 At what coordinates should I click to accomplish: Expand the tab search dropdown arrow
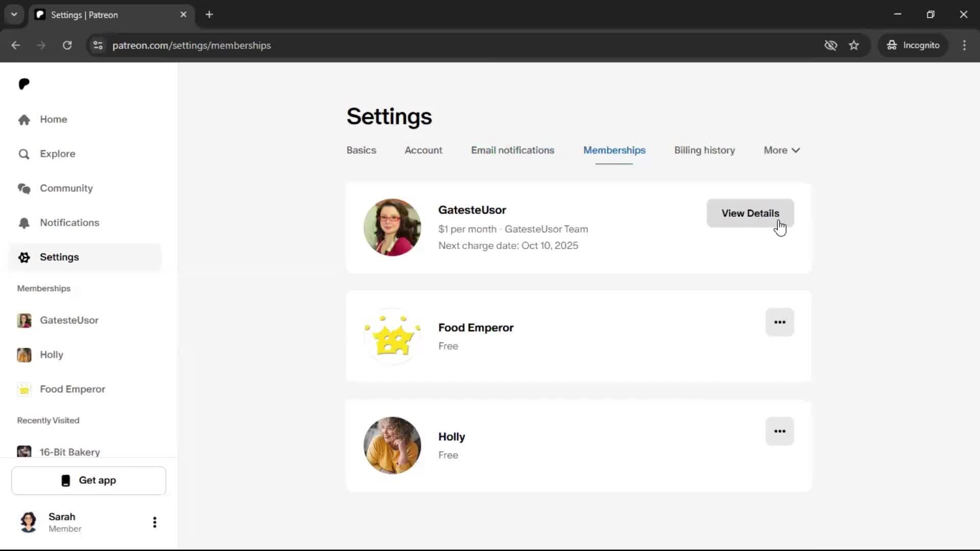(x=14, y=15)
